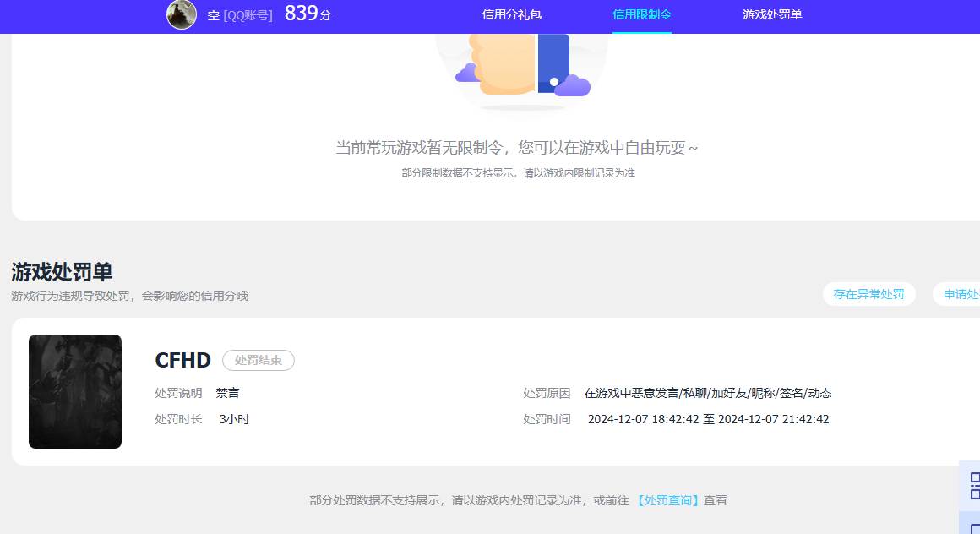The image size is (980, 534).
Task: Click the user avatar icon
Action: pyautogui.click(x=181, y=14)
